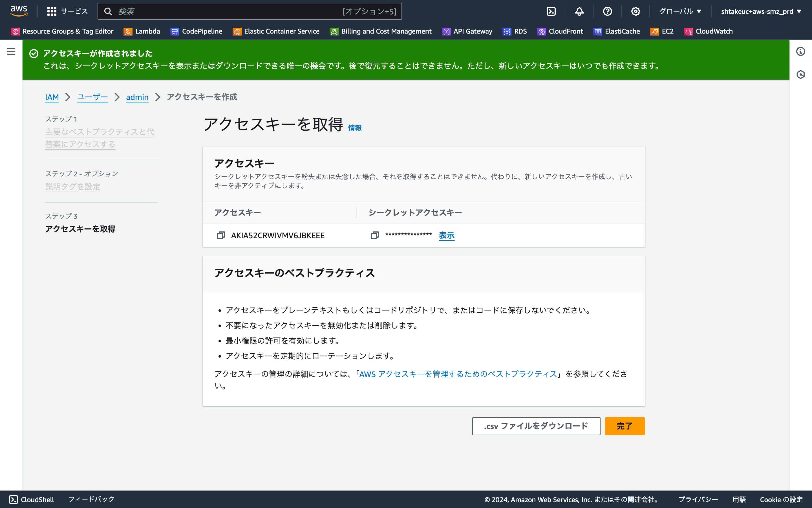Viewport: 812px width, 508px height.
Task: Open CodePipeline service shortcut
Action: (x=196, y=31)
